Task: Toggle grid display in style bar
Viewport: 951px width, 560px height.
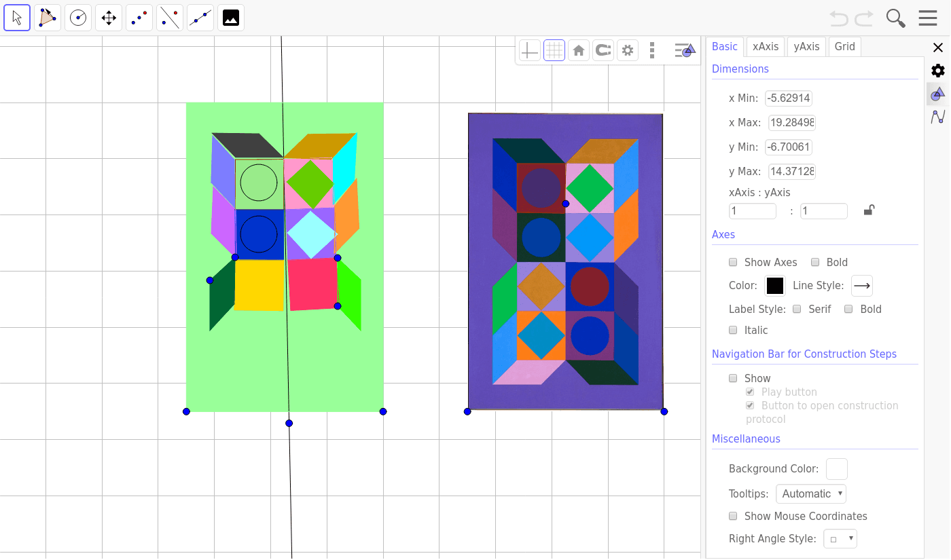Action: pos(554,50)
